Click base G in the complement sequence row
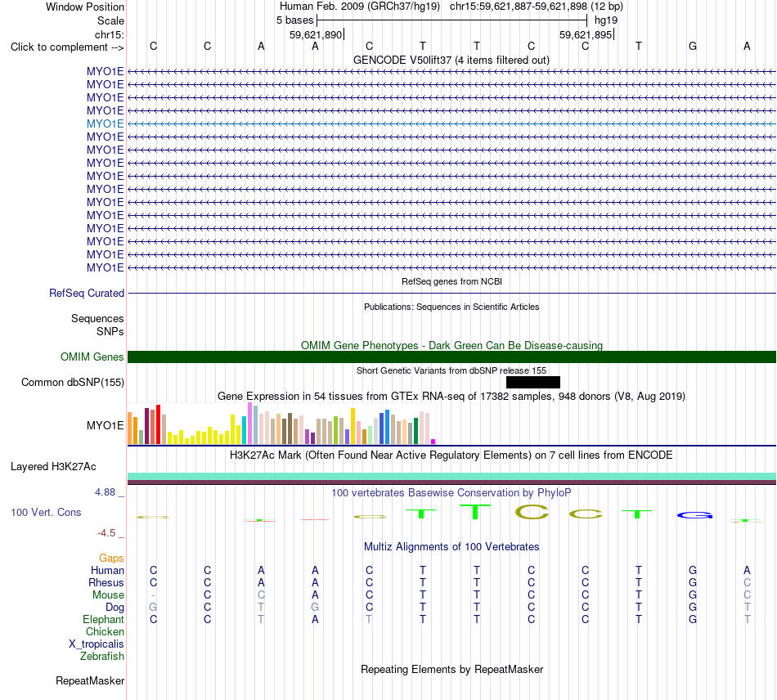 click(693, 46)
